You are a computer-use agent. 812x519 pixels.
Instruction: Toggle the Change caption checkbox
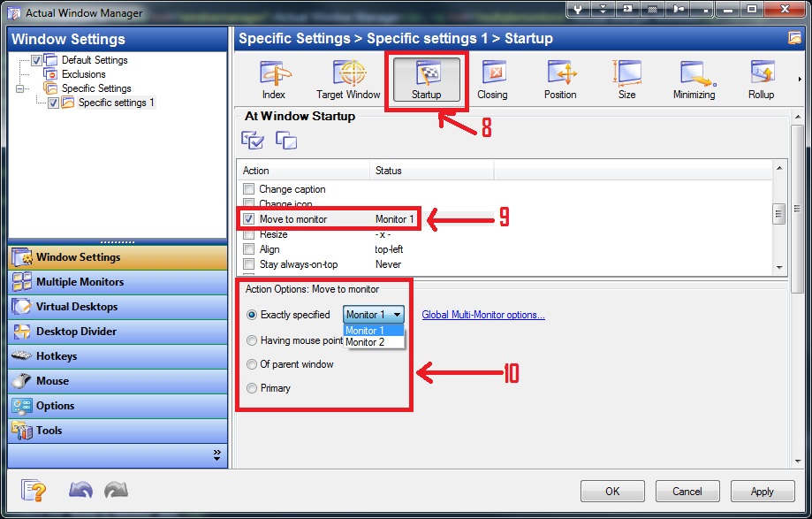click(x=249, y=189)
